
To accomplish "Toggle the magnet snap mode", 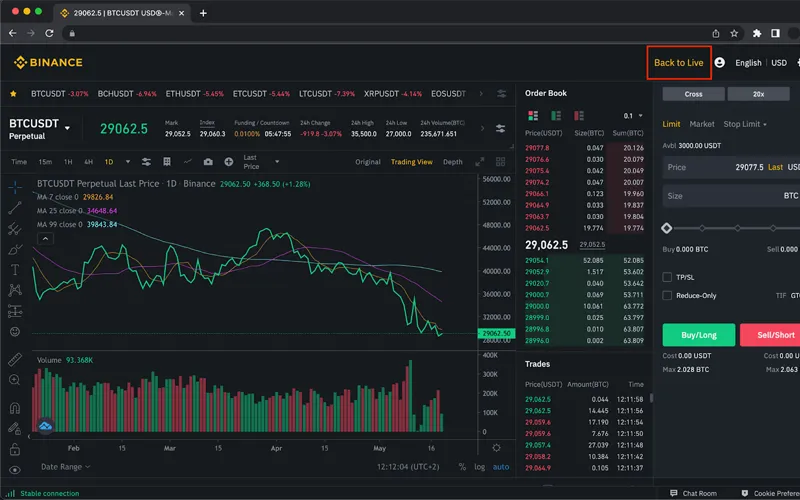I will pos(15,408).
